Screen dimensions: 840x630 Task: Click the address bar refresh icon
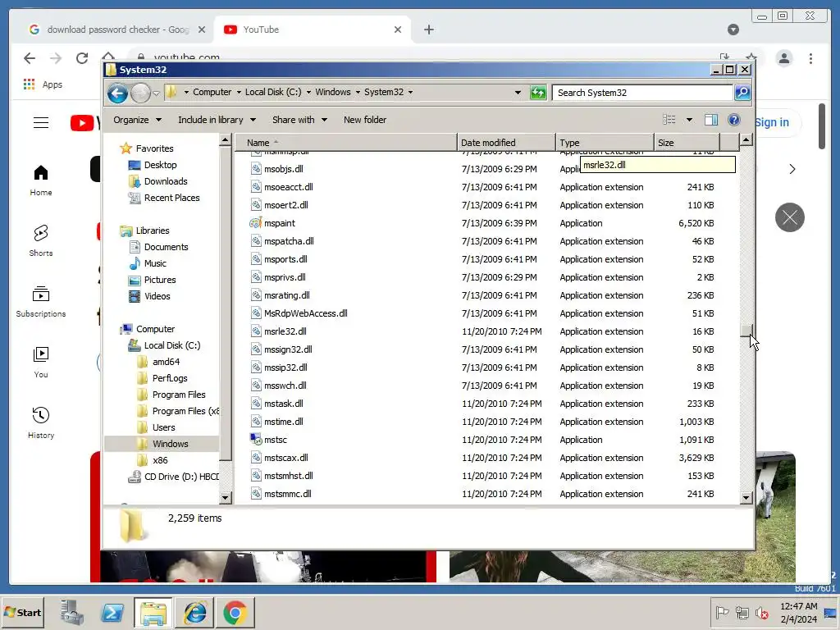(538, 93)
